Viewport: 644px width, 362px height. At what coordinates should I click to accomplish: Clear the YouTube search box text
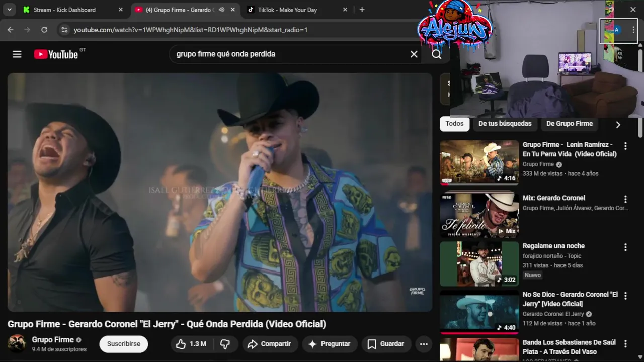click(414, 54)
